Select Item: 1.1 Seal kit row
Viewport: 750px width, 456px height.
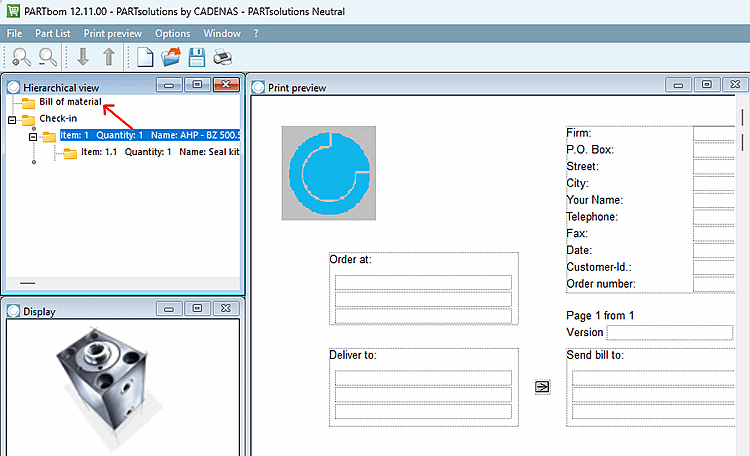click(160, 152)
